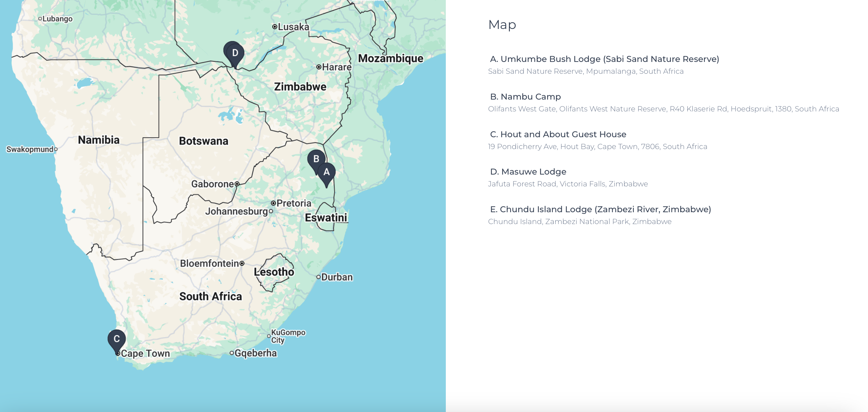This screenshot has height=412, width=868.
Task: Click the Zimbabwe country label
Action: tap(300, 87)
